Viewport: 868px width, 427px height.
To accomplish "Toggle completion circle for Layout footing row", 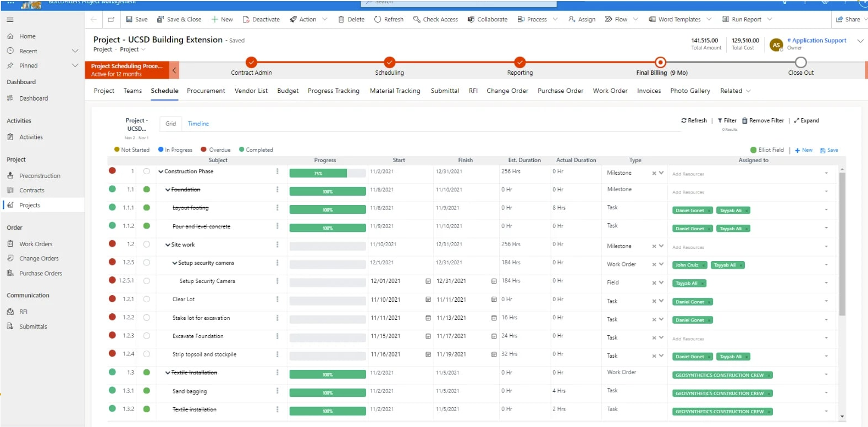I will [147, 208].
